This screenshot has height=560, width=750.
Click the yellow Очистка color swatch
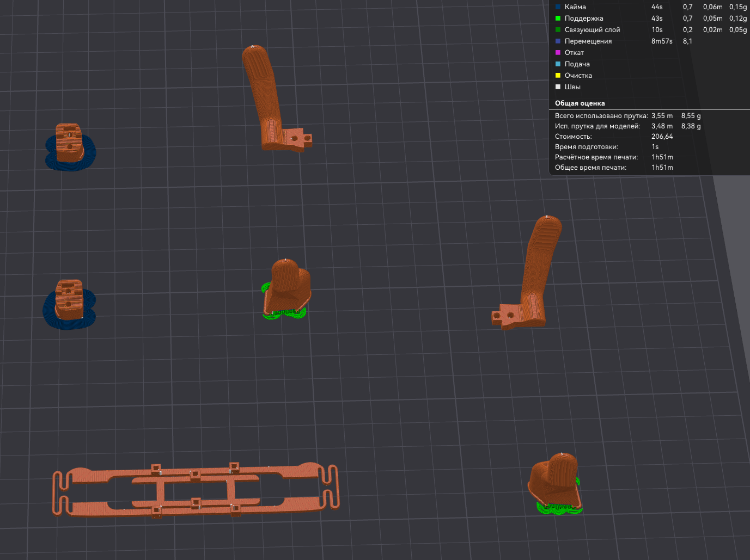[x=558, y=76]
